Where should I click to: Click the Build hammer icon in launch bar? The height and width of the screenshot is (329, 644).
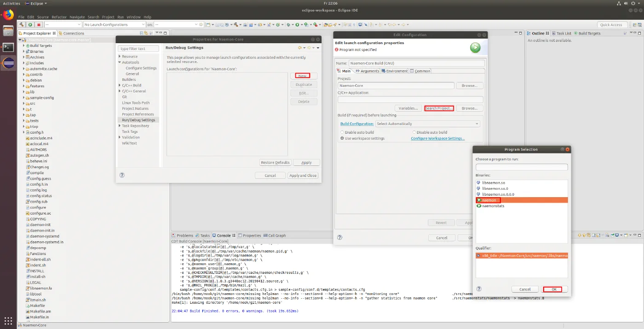(x=22, y=24)
